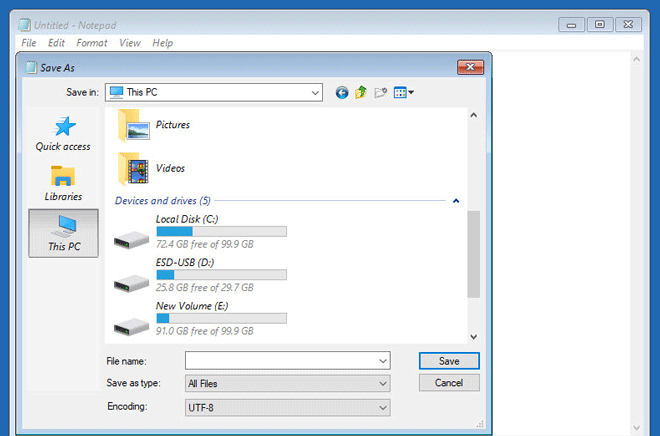The image size is (660, 436).
Task: Click the 72.4 GB free of 99.9 GB text
Action: pyautogui.click(x=205, y=244)
